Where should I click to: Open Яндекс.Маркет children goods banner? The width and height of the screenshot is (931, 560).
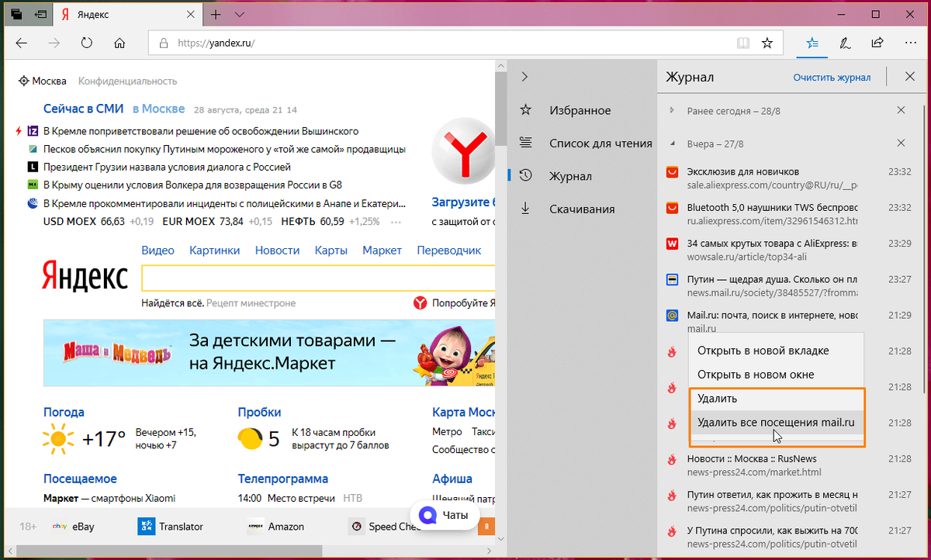pos(269,352)
